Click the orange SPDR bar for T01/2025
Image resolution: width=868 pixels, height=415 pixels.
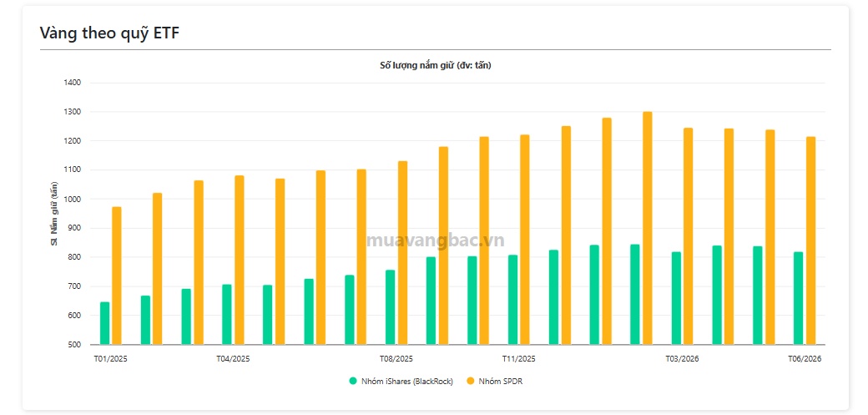(117, 276)
